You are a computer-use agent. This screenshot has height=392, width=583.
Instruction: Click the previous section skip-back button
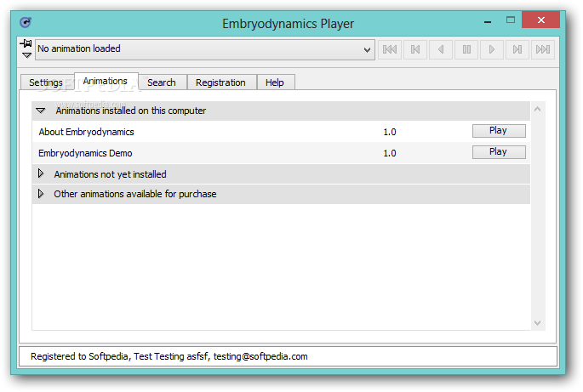(x=415, y=49)
